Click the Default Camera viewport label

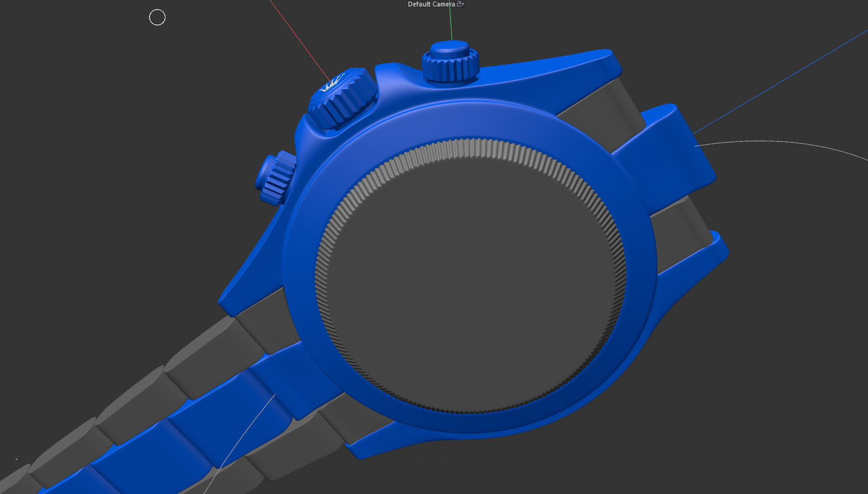click(431, 4)
